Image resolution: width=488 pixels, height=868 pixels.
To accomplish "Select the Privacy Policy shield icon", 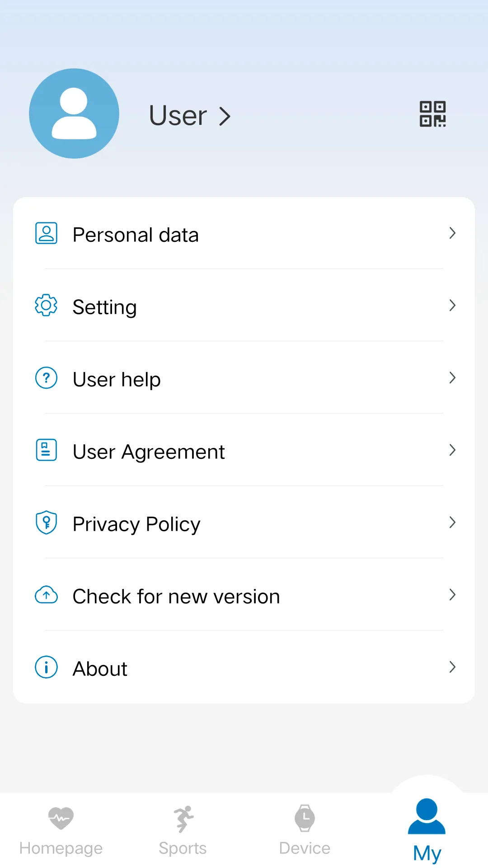I will coord(46,523).
